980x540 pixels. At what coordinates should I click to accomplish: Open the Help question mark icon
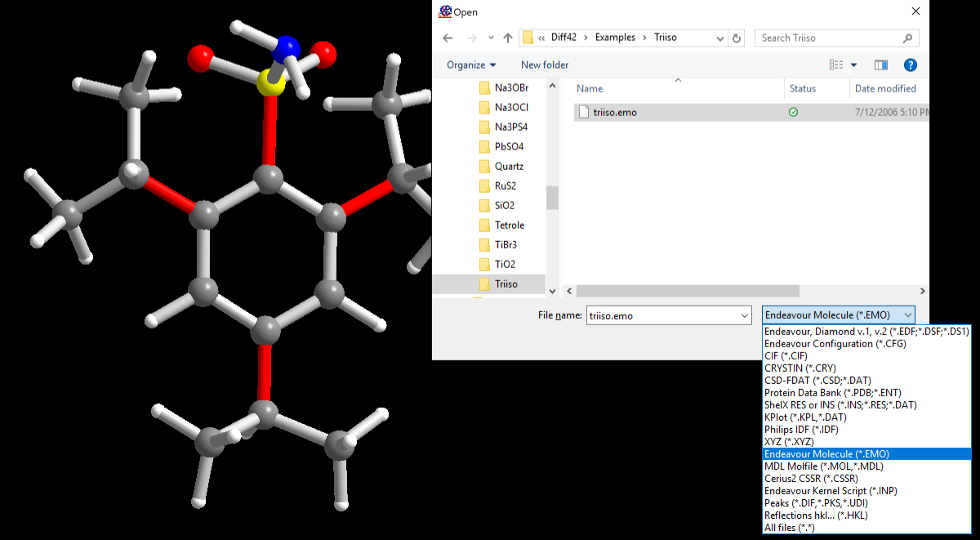[x=911, y=65]
